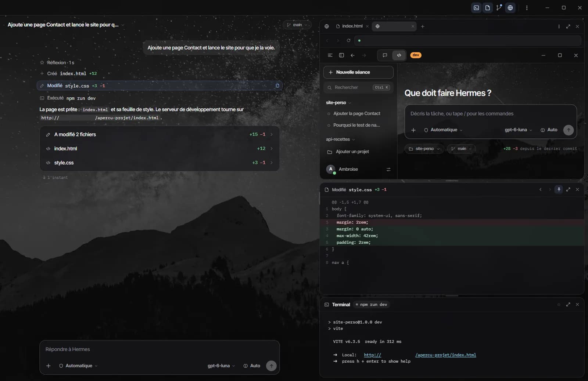Expand the api-recettes project group

(340, 139)
